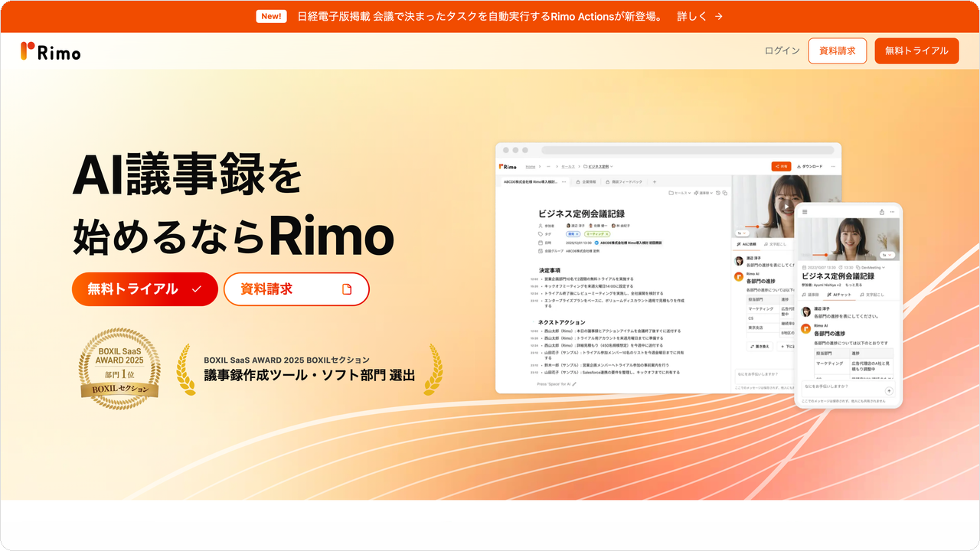Add a new tab with the plus icon
980x551 pixels.
tap(655, 182)
